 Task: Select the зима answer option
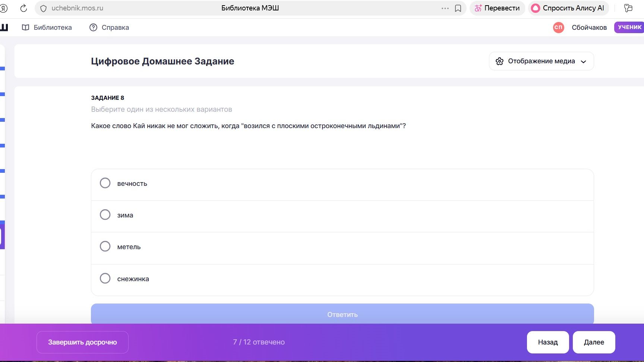342,216
